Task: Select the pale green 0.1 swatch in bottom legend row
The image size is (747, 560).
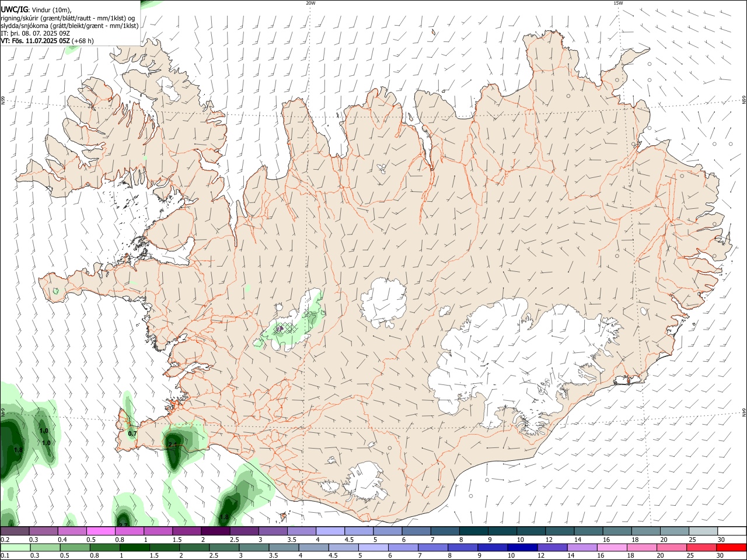Action: [x=15, y=547]
